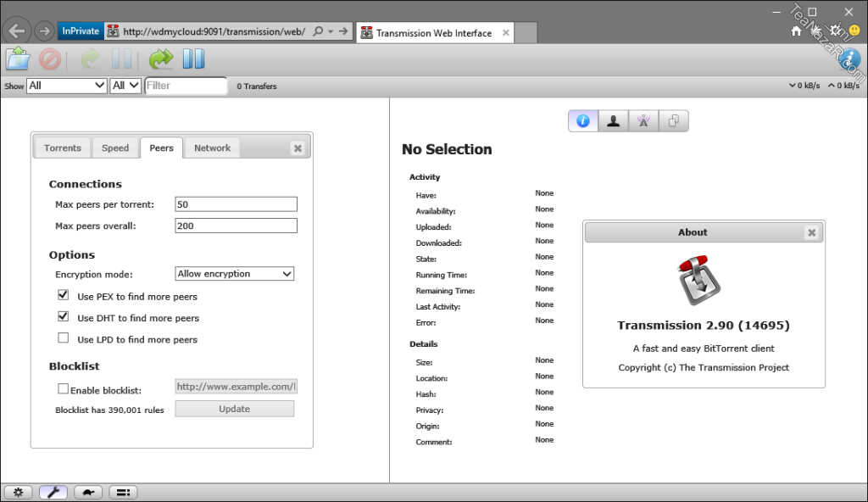Viewport: 868px width, 502px height.
Task: Click the 'No Selection' heading
Action: pos(447,149)
